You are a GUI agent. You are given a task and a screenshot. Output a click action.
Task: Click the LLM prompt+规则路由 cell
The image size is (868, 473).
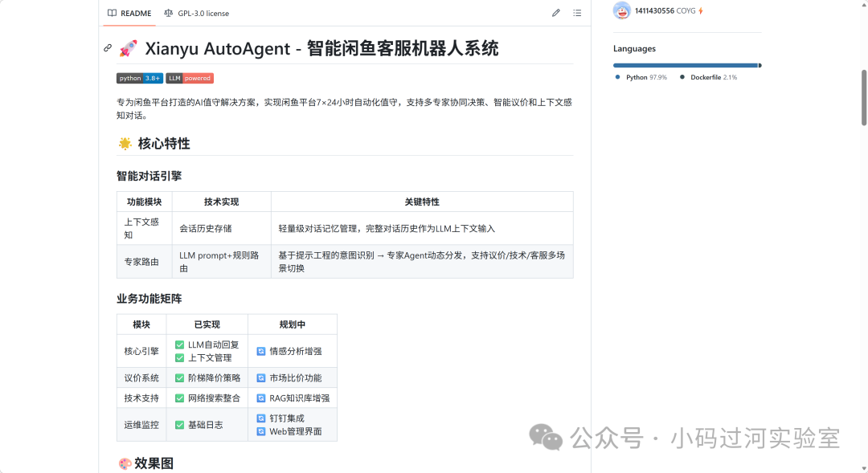(222, 262)
